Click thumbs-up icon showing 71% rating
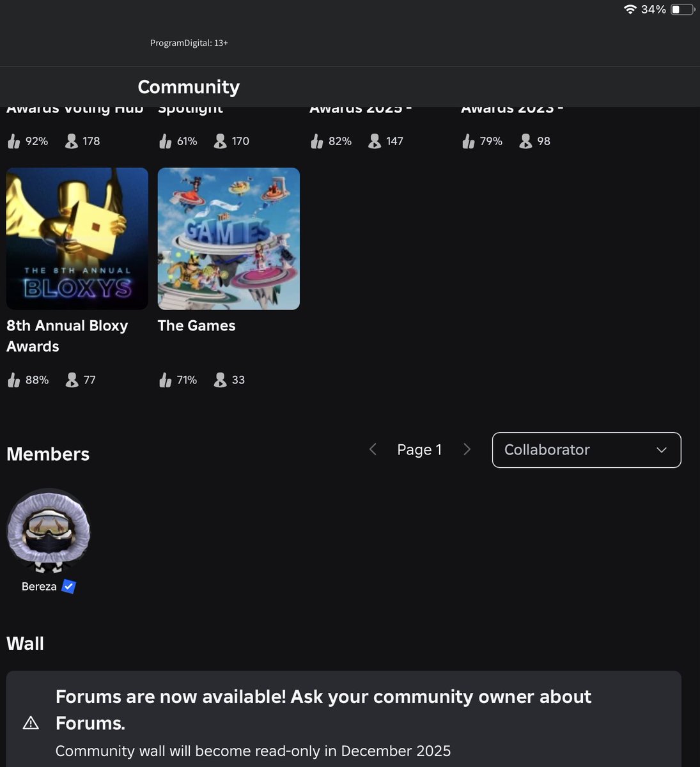The image size is (700, 767). click(165, 380)
